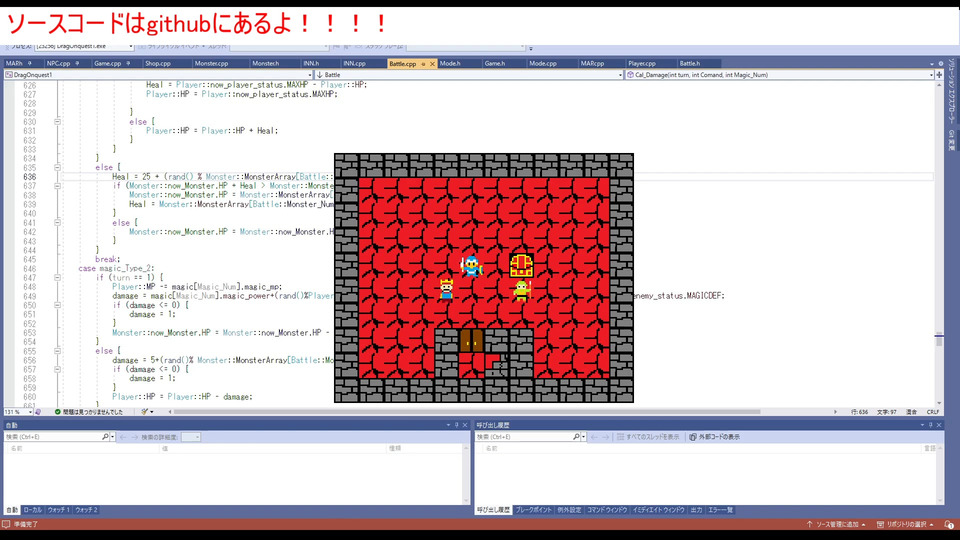This screenshot has width=960, height=540.
Task: Pin the 自動 panel
Action: (x=457, y=425)
